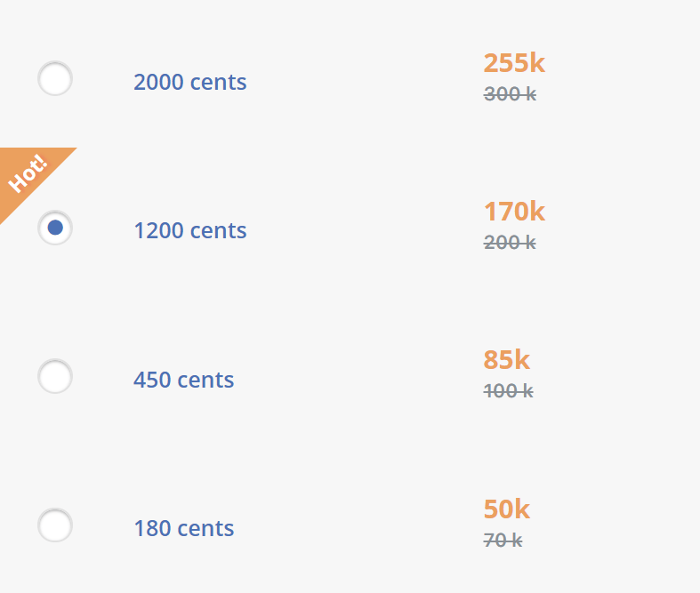Click the 450 cents label text
This screenshot has height=593, width=700.
point(183,380)
